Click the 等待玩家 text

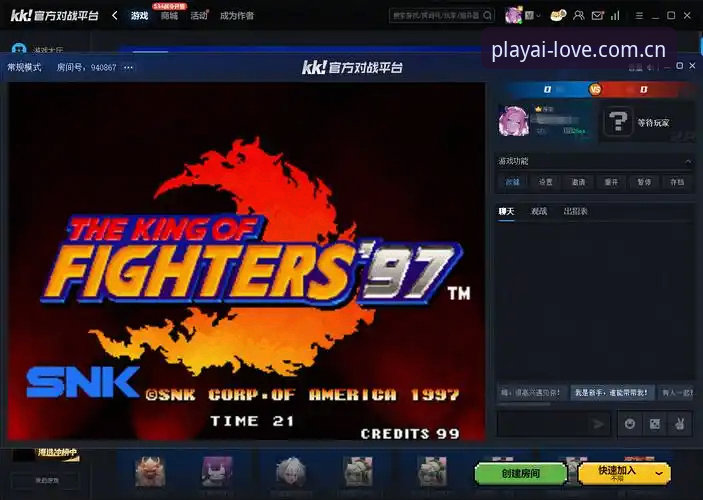click(653, 122)
